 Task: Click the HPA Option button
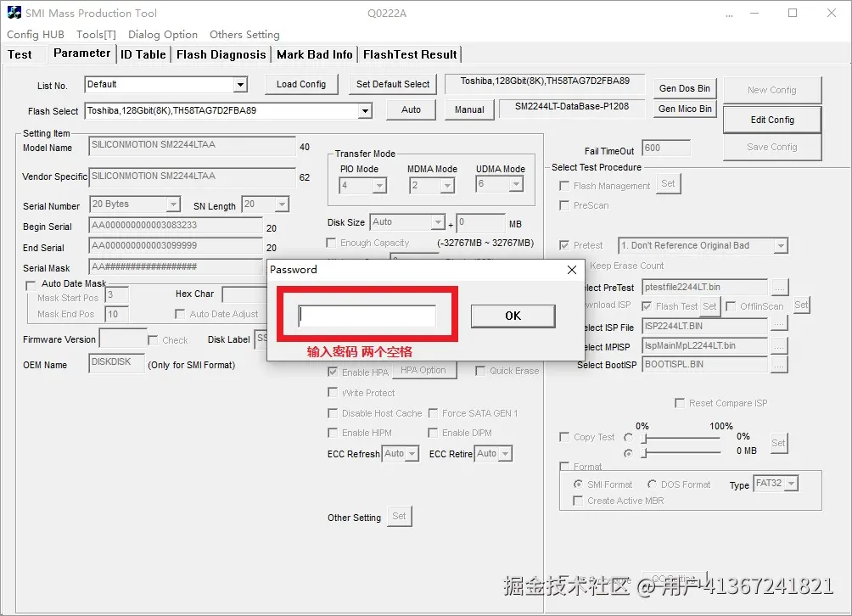pyautogui.click(x=423, y=370)
